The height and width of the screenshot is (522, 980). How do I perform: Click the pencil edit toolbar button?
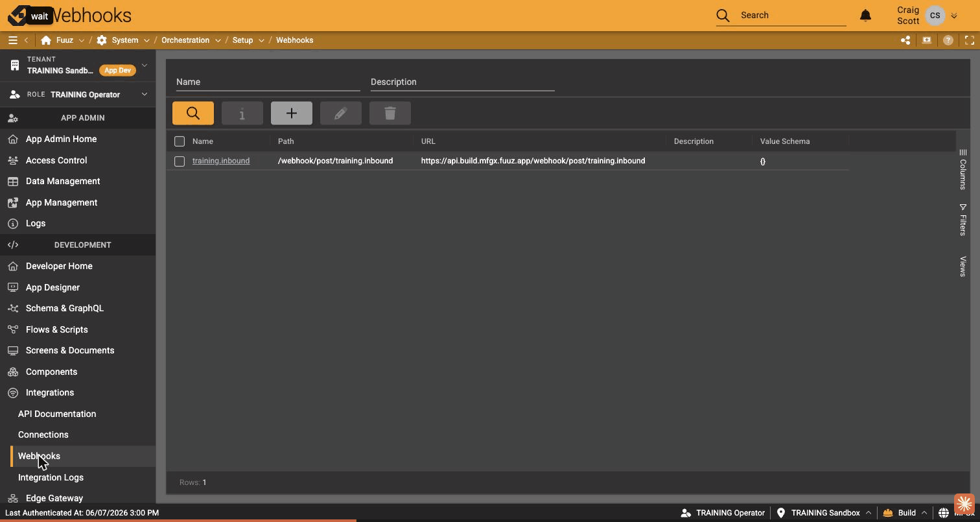pyautogui.click(x=341, y=113)
